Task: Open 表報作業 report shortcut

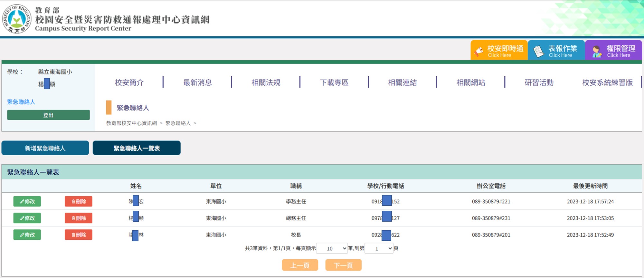Action: tap(556, 51)
